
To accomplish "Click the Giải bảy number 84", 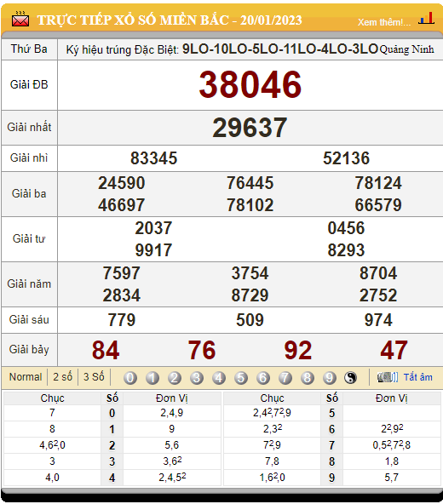I will (106, 350).
